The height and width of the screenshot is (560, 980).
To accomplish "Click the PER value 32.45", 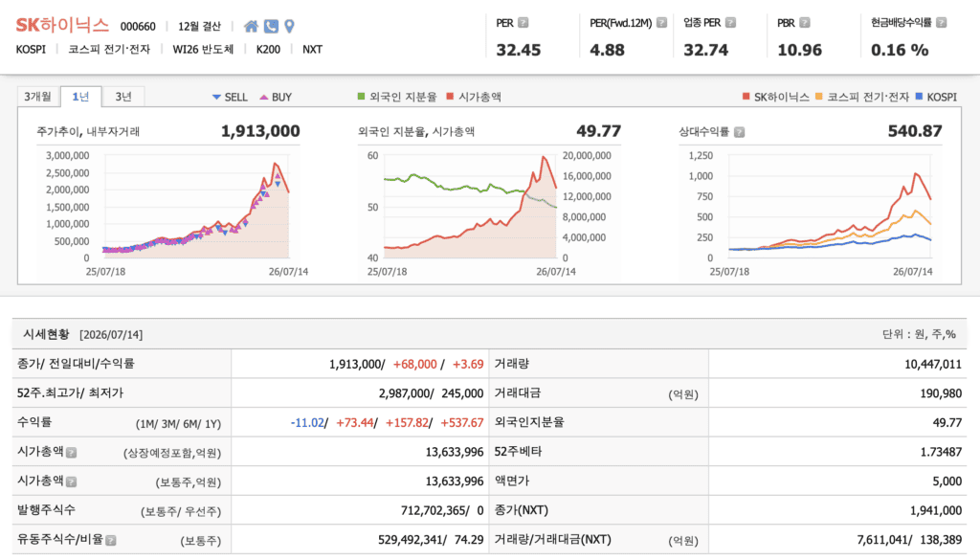I will point(518,50).
